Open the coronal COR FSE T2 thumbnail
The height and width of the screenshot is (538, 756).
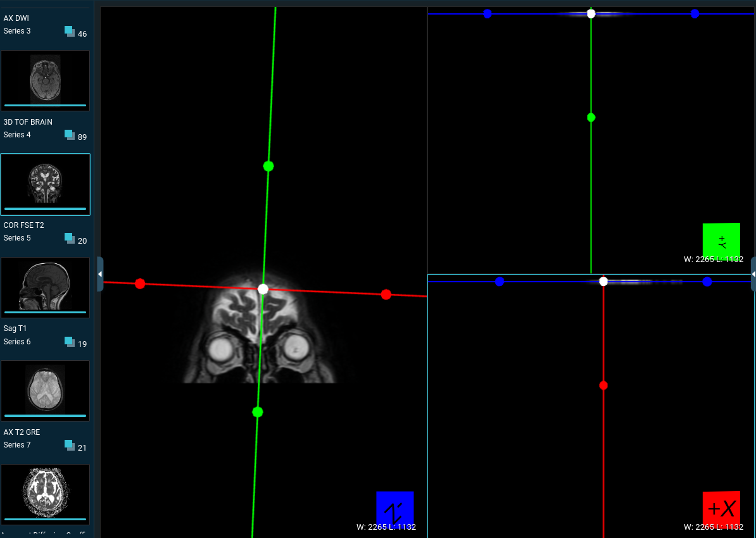46,185
